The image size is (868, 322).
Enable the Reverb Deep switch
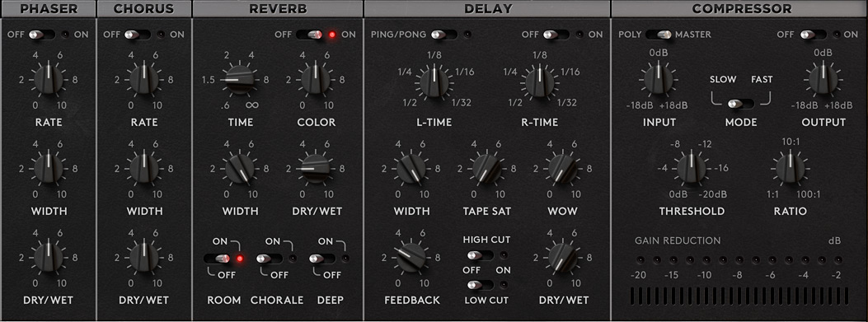322,259
